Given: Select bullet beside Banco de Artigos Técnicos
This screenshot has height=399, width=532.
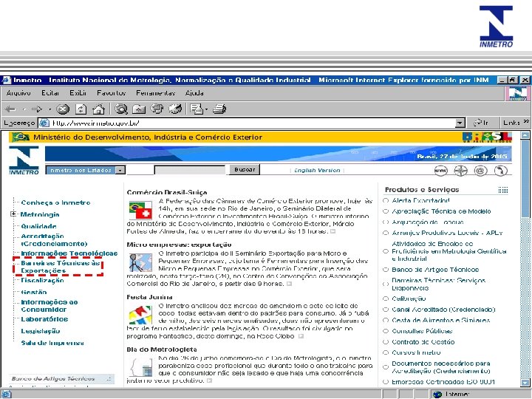Looking at the screenshot, I should click(386, 270).
